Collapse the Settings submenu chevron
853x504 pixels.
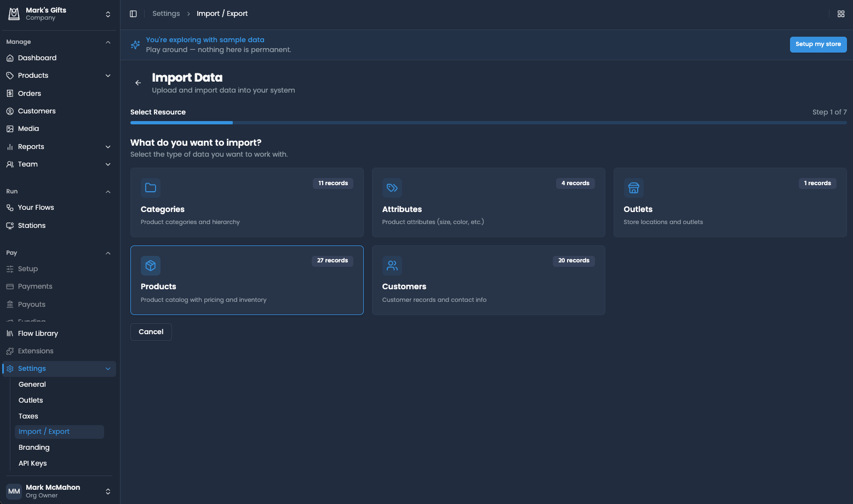(x=108, y=369)
